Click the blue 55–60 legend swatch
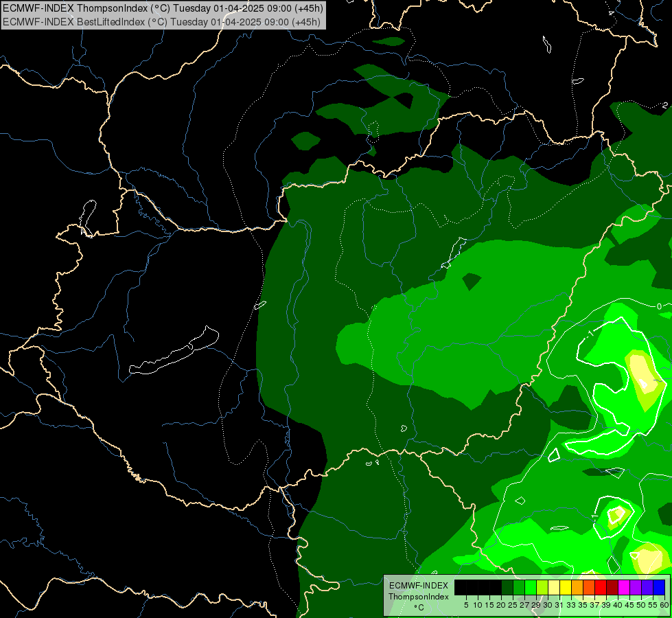This screenshot has width=672, height=618. point(659,587)
